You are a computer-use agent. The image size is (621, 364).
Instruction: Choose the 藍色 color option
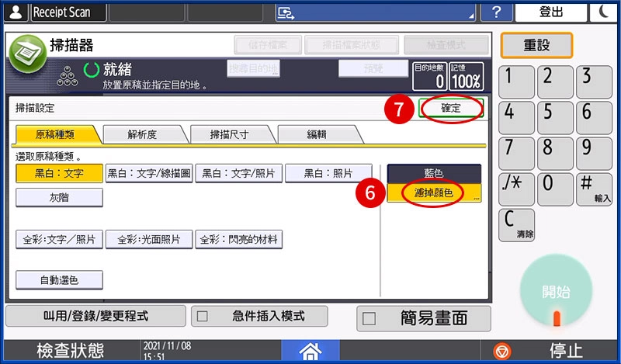point(434,173)
